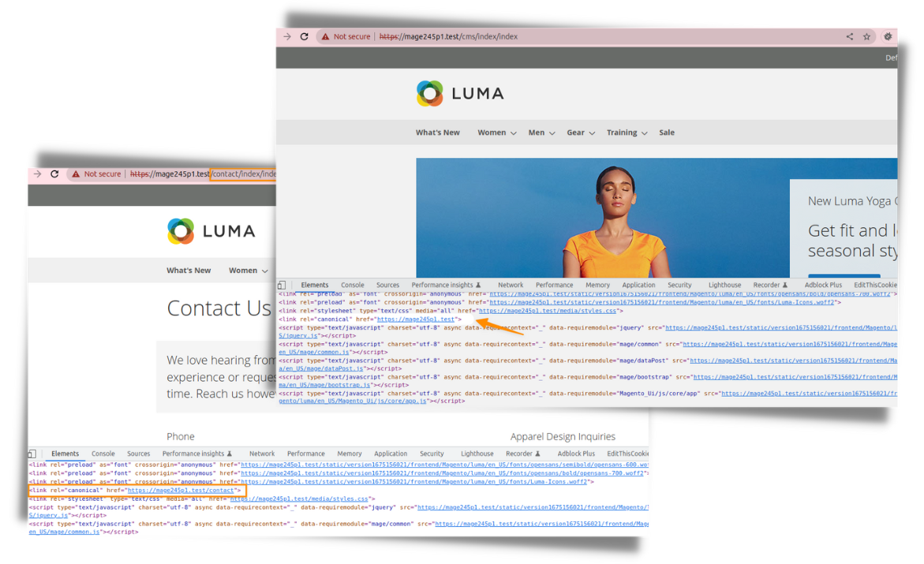Select Elements tab in Contact Us DevTools
The width and height of the screenshot is (924, 564).
point(65,454)
